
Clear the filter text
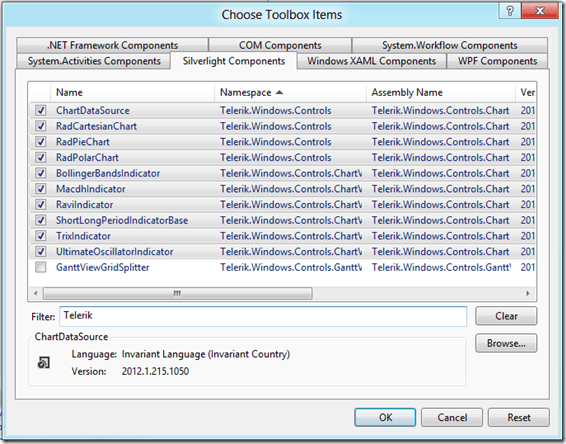pos(506,316)
